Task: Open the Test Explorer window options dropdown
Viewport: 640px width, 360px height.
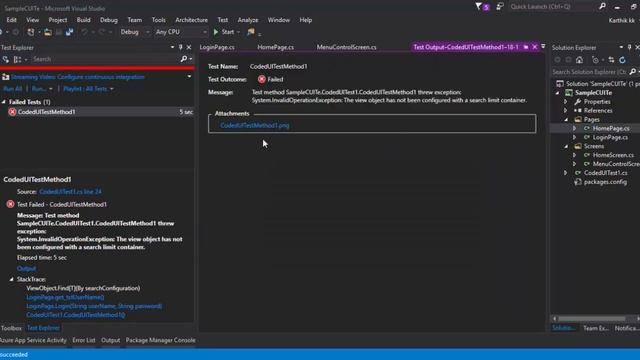Action: pos(172,47)
